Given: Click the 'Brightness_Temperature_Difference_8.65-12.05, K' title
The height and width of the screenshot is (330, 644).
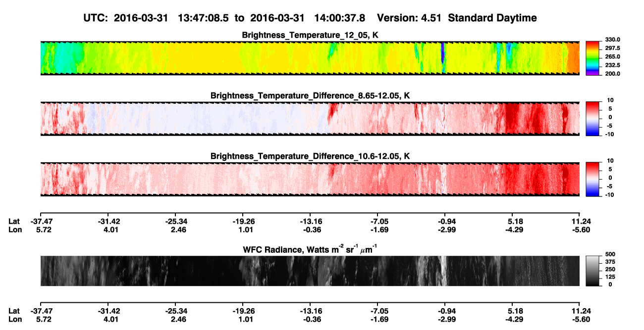Looking at the screenshot, I should (x=310, y=95).
